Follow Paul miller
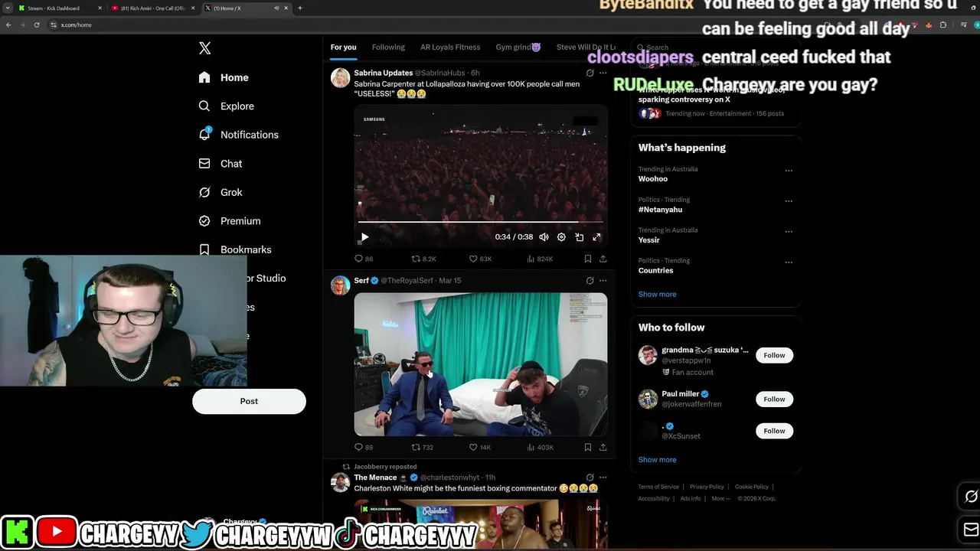This screenshot has width=980, height=551. pos(774,399)
